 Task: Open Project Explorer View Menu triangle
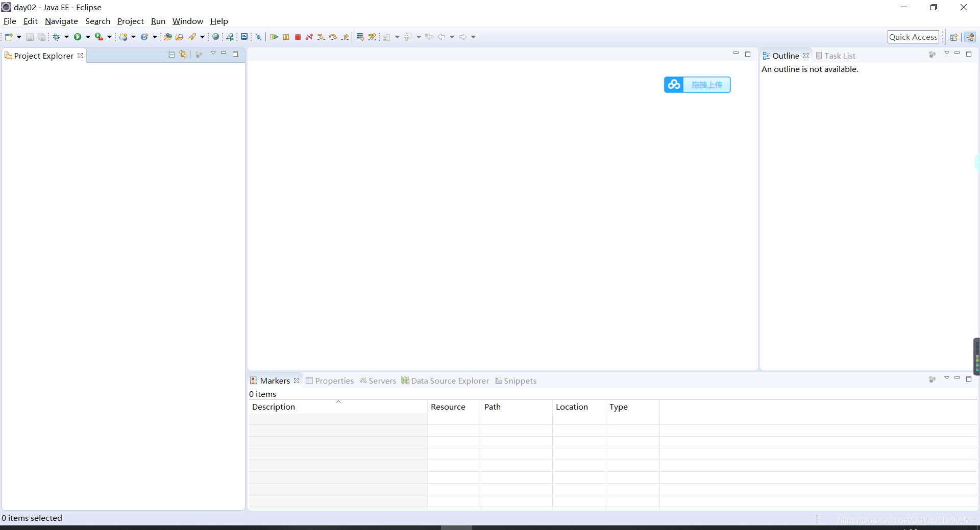[213, 53]
